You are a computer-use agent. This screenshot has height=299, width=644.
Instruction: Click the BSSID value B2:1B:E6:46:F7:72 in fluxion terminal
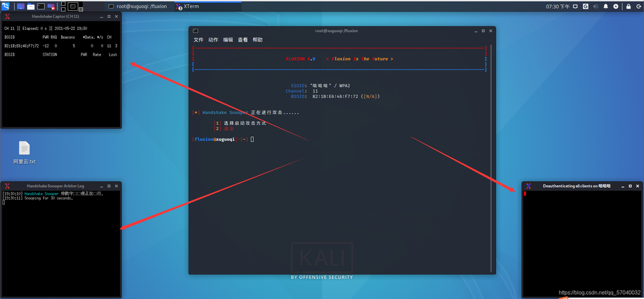tap(335, 96)
